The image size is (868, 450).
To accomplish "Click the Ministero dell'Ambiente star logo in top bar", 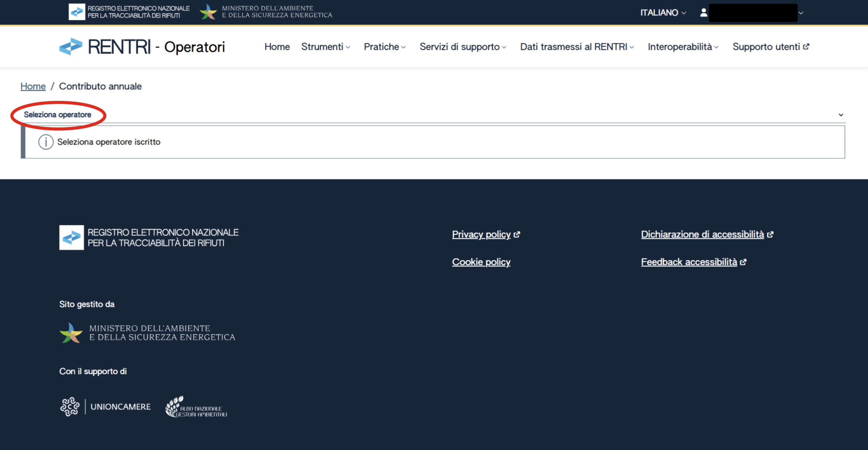I will click(208, 12).
